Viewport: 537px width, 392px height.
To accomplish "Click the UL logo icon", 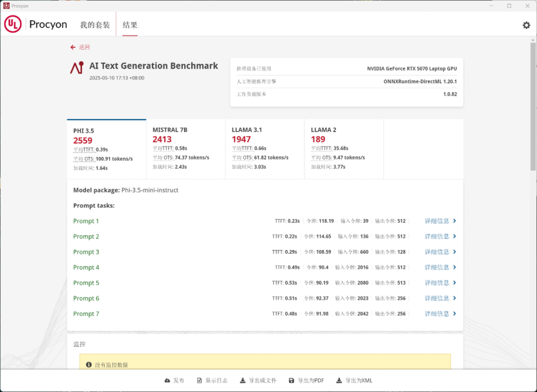I will click(x=13, y=25).
